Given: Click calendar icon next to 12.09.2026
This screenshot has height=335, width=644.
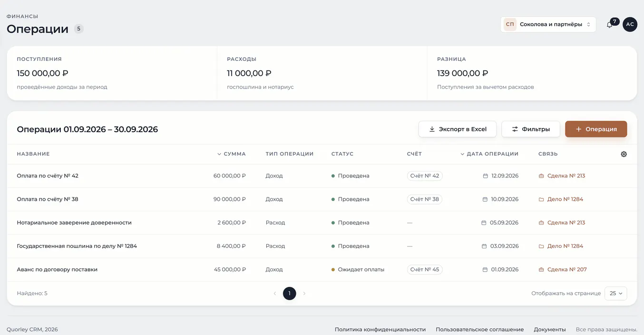Looking at the screenshot, I should click(x=485, y=176).
